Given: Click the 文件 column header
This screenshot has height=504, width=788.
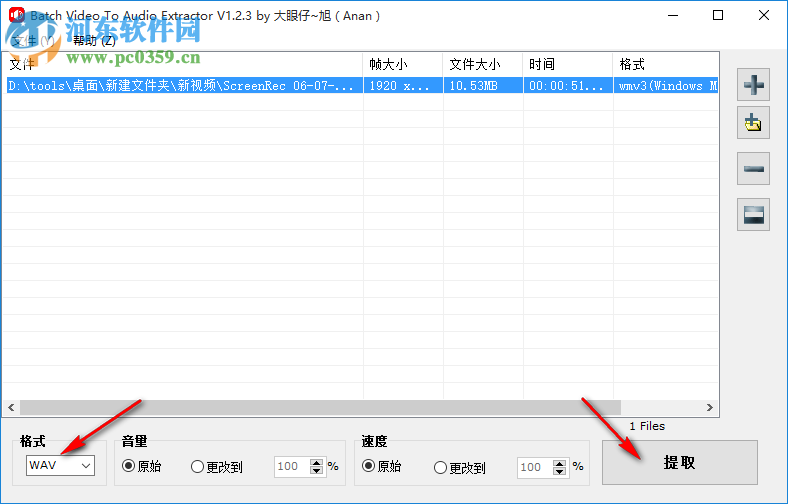Looking at the screenshot, I should coord(183,64).
